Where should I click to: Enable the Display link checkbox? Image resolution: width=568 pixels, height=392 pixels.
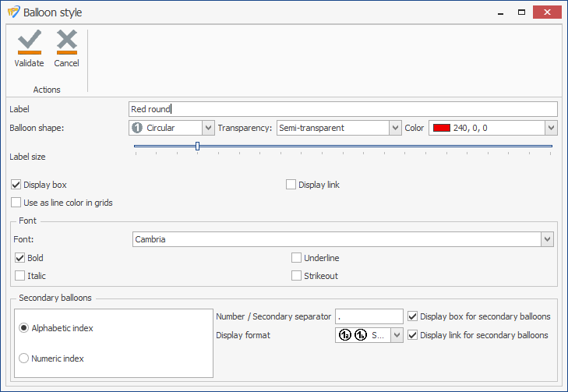coord(291,185)
